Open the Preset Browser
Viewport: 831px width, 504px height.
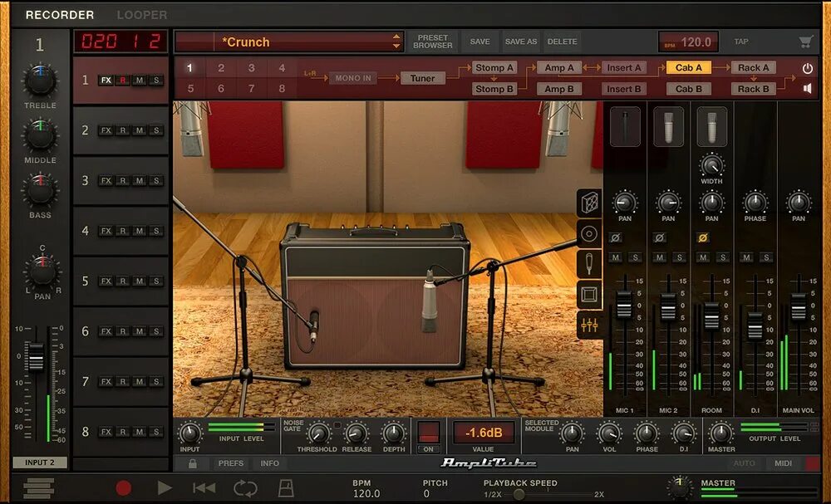(x=432, y=42)
